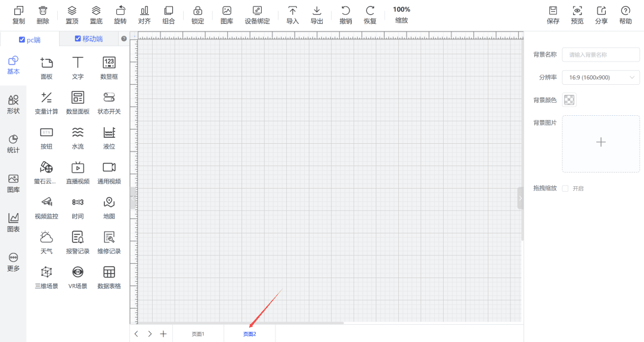Open the 更多 category tab

tap(13, 263)
